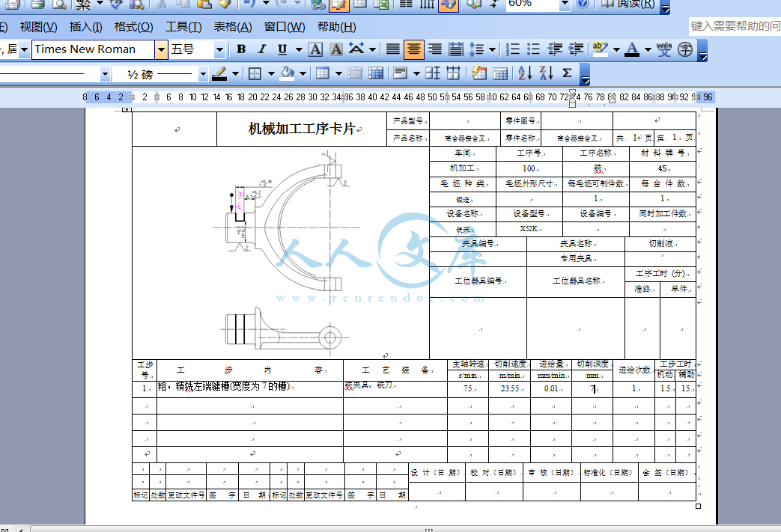Click the decrease indent icon

point(555,49)
